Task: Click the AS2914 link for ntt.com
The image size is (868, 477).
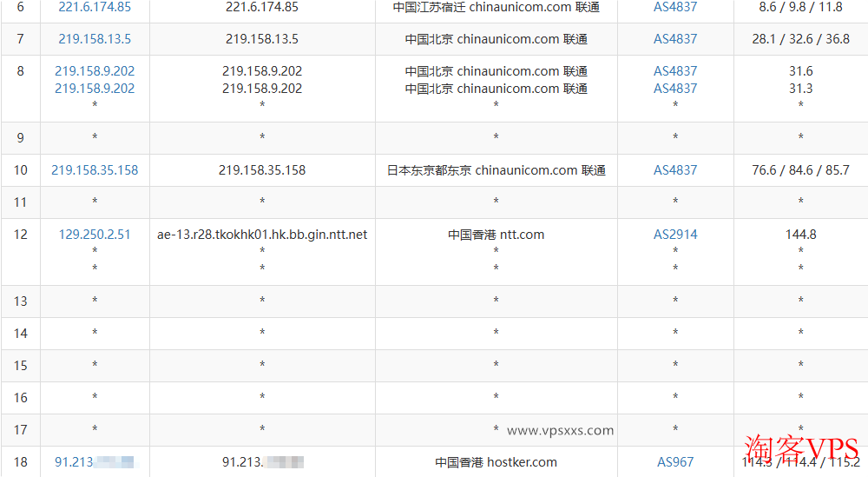Action: 675,235
